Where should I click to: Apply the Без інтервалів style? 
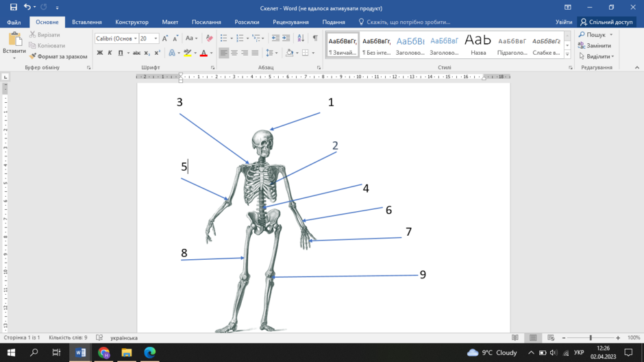[376, 45]
